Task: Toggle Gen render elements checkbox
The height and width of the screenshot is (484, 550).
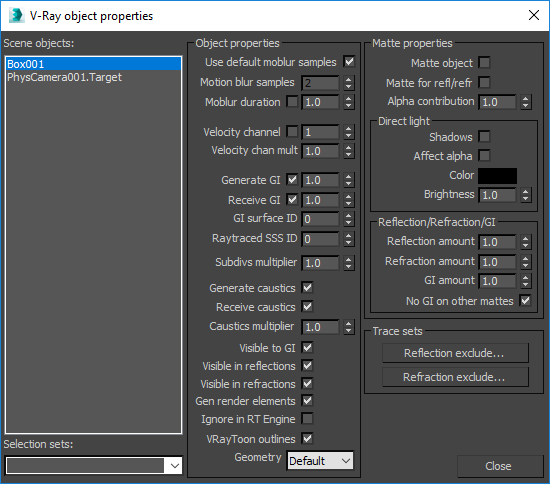Action: 307,401
